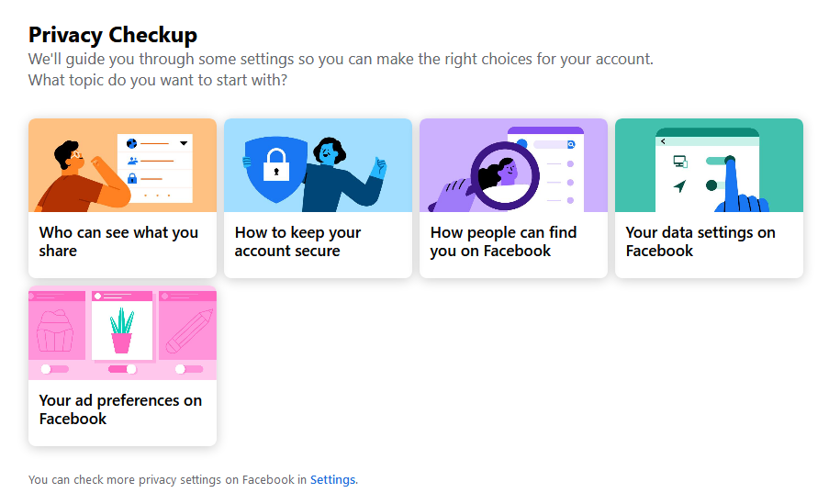Click the back chevron in data settings image
Viewport: 829px width, 504px height.
pos(663,141)
